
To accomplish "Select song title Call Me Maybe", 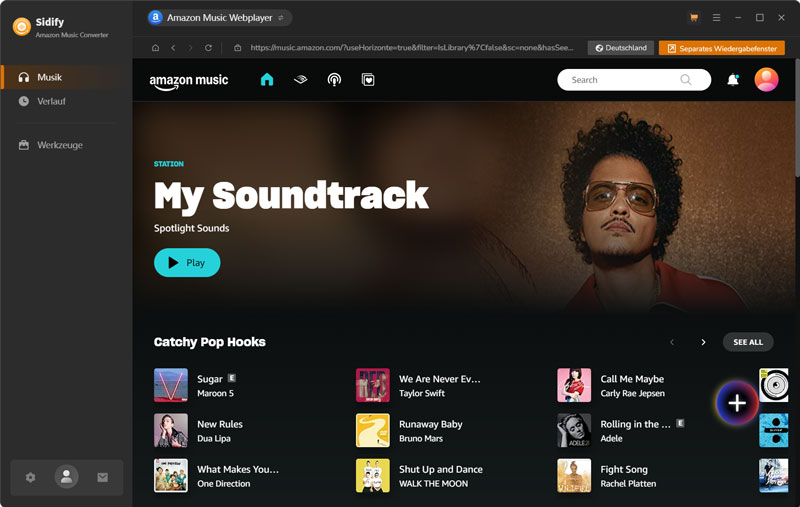I will click(x=632, y=379).
